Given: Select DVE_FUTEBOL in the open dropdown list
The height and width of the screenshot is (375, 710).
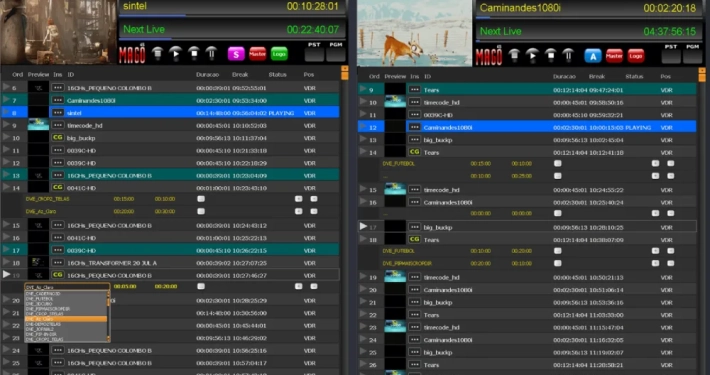Looking at the screenshot, I should tap(66, 299).
